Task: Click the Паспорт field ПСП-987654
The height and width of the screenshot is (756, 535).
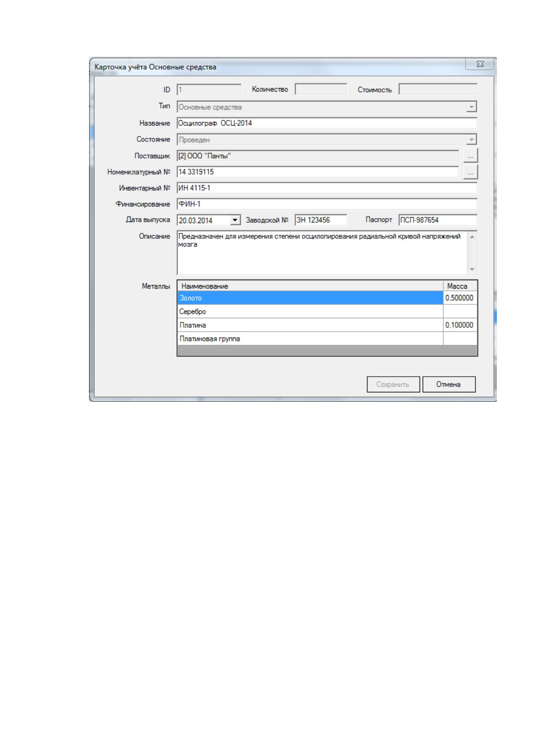Action: coord(438,220)
